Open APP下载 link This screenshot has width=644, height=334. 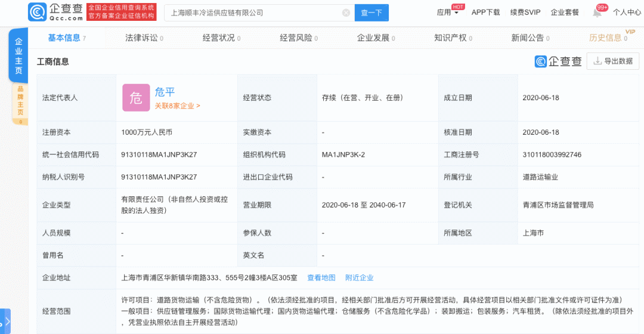tap(485, 13)
